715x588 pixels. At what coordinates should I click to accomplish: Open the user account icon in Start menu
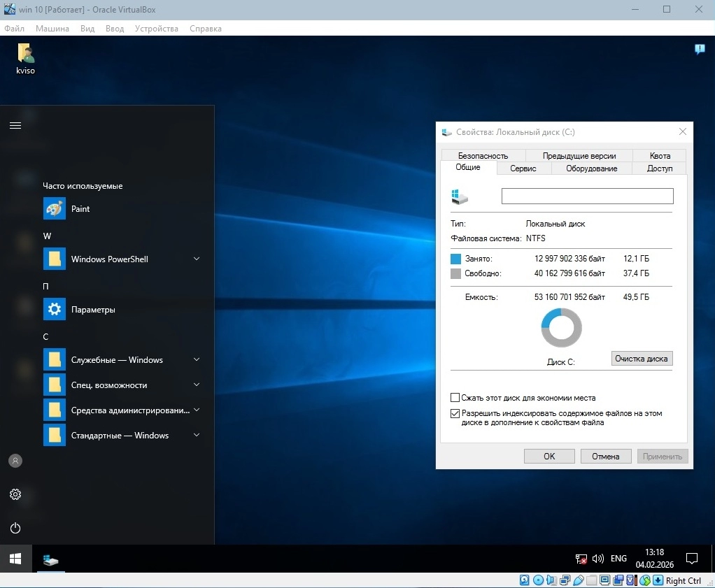point(15,461)
